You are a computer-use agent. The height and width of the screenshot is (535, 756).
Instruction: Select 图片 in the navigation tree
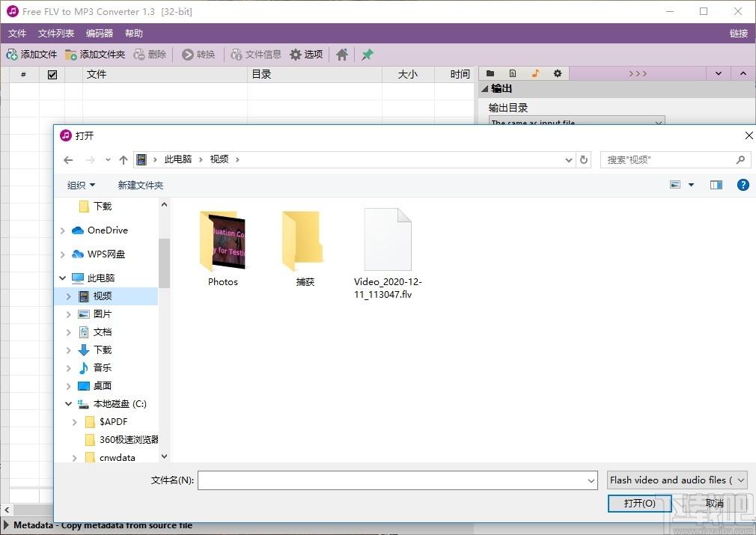(x=103, y=314)
